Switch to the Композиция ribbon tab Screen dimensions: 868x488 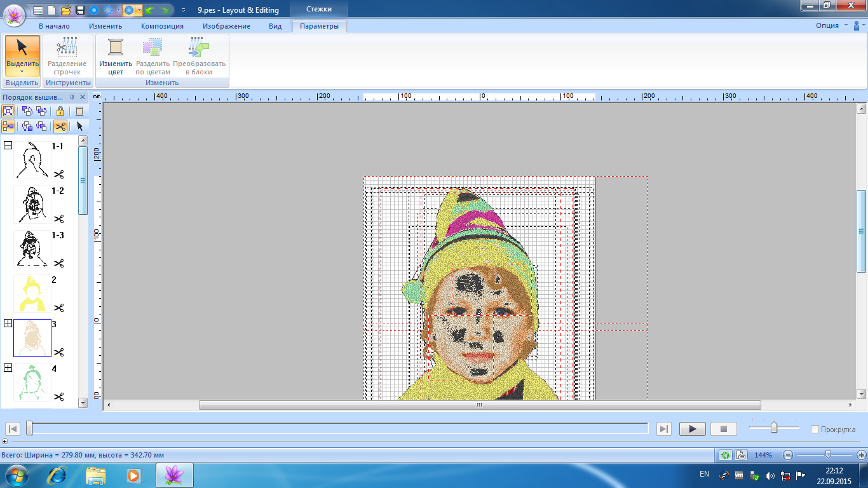coord(162,26)
